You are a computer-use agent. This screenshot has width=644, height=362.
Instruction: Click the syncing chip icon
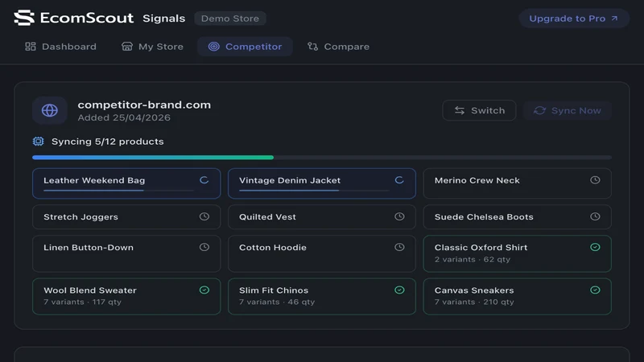(38, 142)
